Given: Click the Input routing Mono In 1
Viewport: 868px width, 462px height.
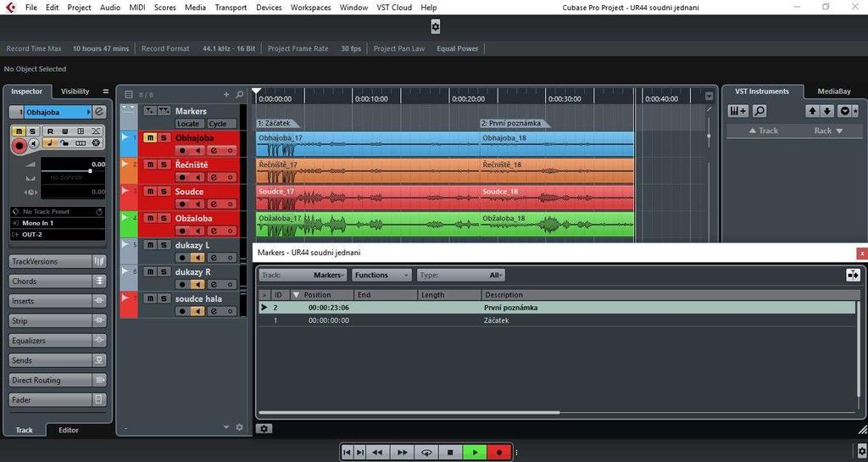Looking at the screenshot, I should pos(58,223).
